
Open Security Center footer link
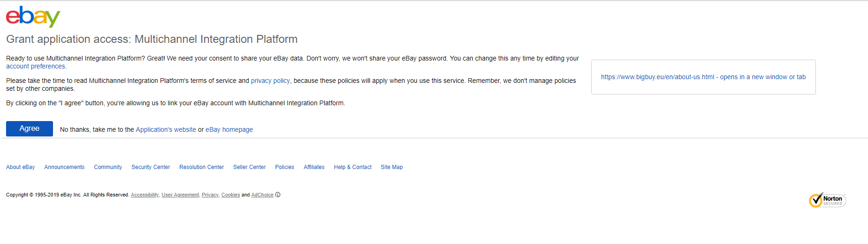151,167
